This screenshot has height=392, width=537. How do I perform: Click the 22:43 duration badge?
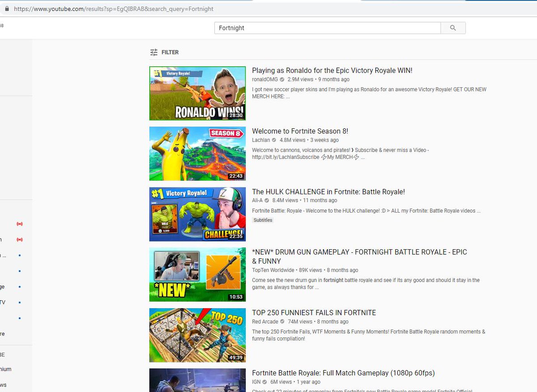tap(235, 176)
